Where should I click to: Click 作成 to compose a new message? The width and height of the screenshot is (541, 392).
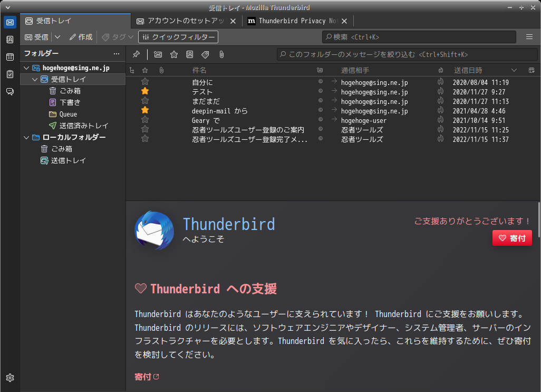coord(81,37)
